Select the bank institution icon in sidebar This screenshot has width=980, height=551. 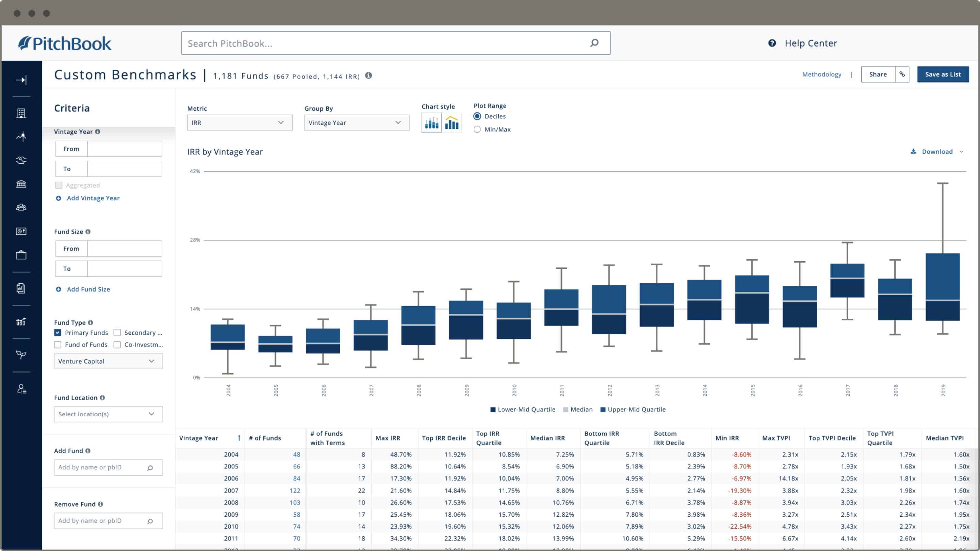coord(22,184)
